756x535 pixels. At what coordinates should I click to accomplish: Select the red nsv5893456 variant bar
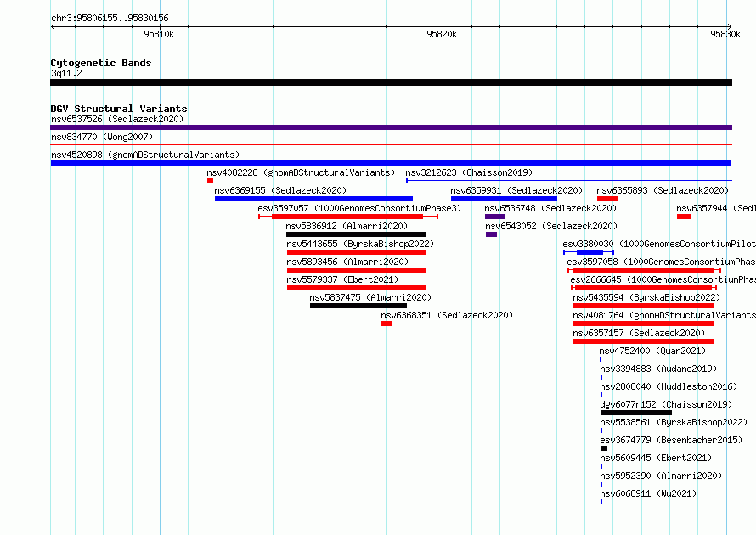coord(356,270)
